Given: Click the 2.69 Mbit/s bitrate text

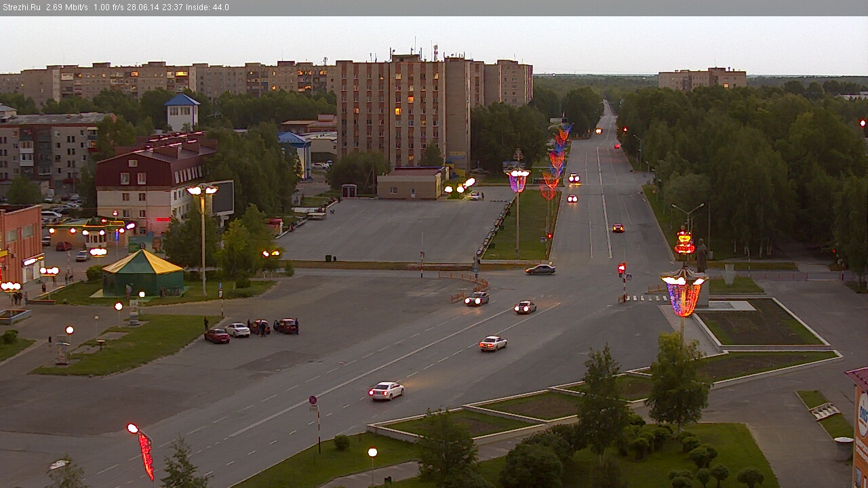Looking at the screenshot, I should pyautogui.click(x=67, y=7).
